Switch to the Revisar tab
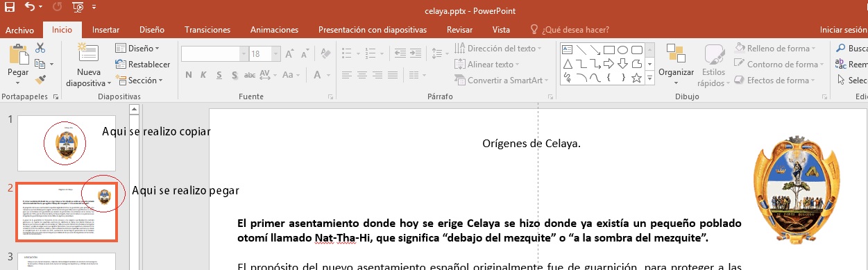The image size is (868, 270). pos(459,30)
